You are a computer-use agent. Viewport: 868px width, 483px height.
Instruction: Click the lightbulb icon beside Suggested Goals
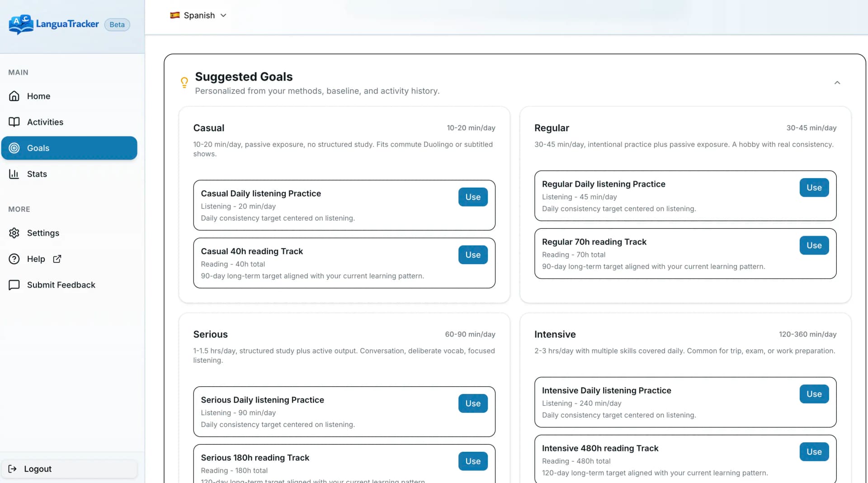point(184,83)
